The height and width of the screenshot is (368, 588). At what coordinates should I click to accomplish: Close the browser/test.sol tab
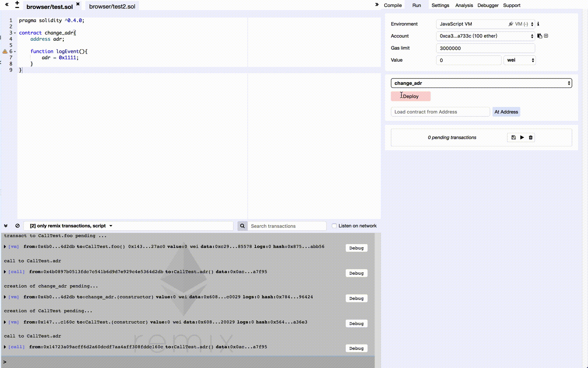click(x=78, y=4)
